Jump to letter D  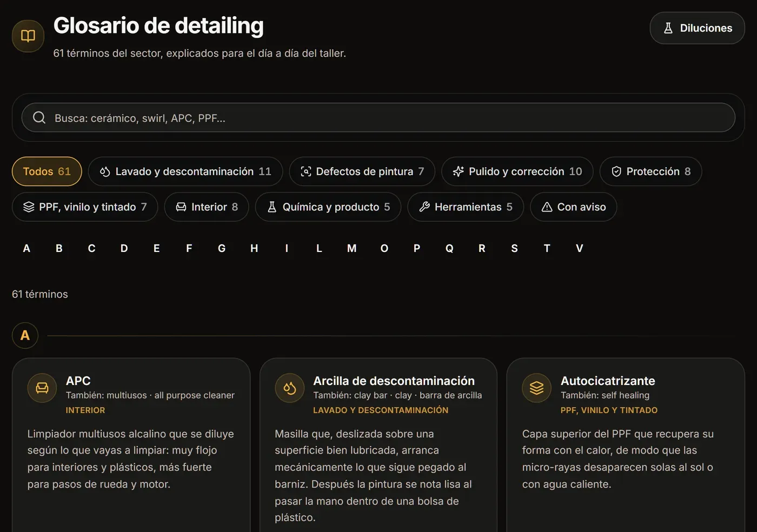(x=124, y=248)
